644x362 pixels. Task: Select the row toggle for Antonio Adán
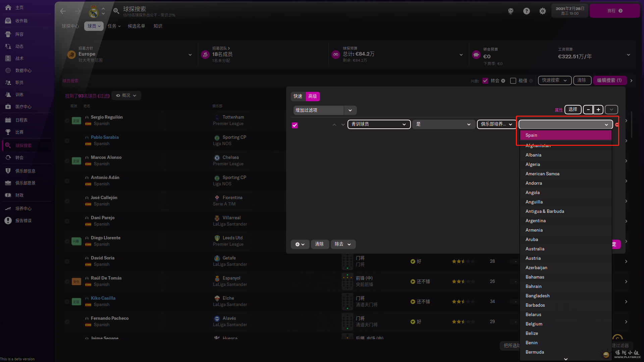(x=67, y=181)
